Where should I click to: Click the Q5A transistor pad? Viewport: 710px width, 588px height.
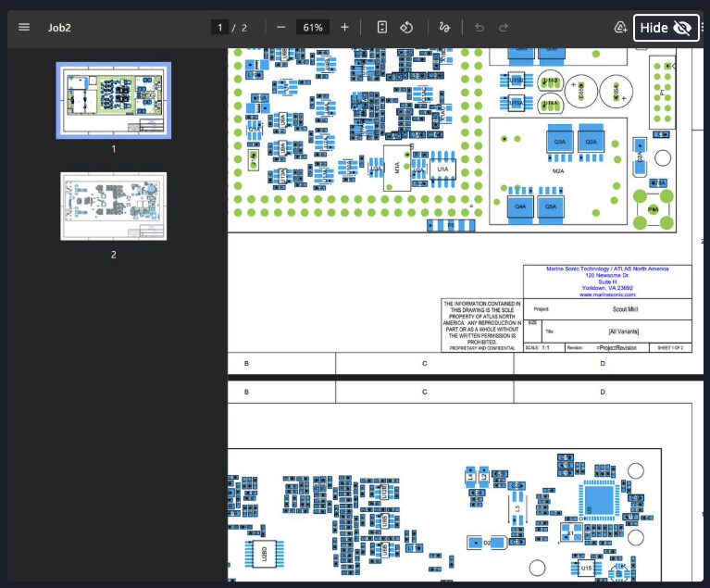click(551, 206)
